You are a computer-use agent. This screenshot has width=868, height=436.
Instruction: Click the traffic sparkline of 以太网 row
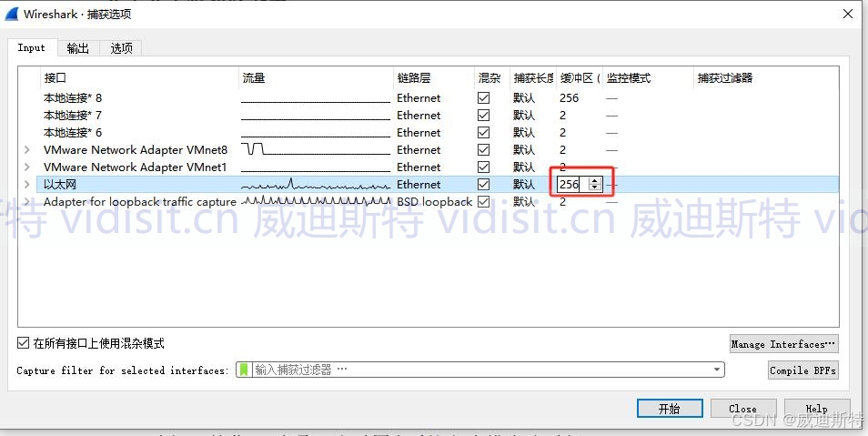pos(316,185)
